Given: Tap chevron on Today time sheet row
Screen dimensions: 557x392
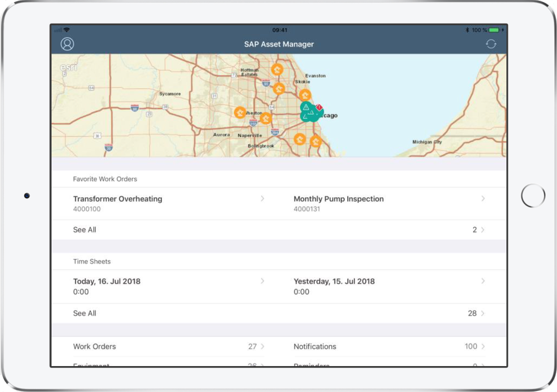Looking at the screenshot, I should (262, 281).
